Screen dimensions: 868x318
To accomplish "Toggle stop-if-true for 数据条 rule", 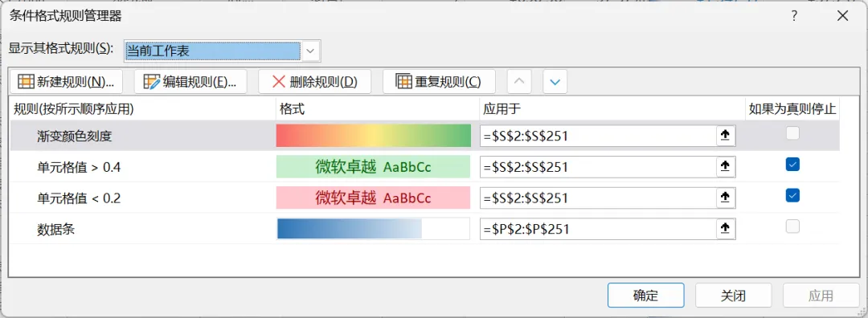I will click(x=792, y=226).
